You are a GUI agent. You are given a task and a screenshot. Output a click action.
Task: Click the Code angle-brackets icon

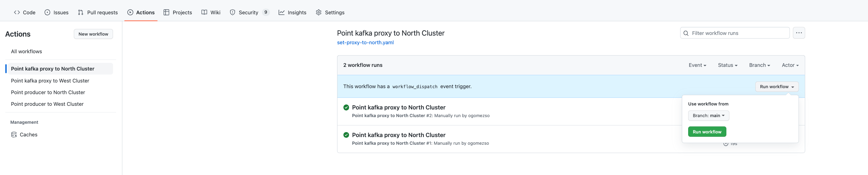coord(17,12)
